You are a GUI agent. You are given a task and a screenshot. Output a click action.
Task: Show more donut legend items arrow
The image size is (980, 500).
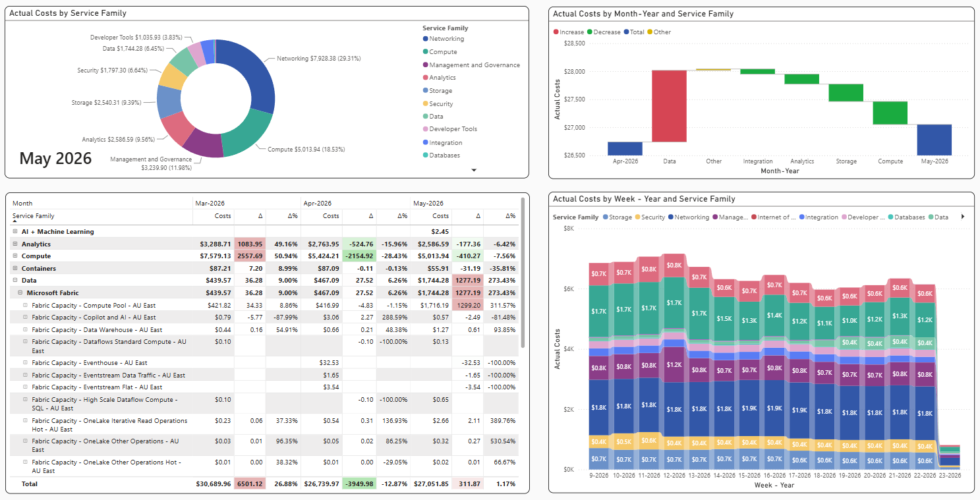(474, 170)
